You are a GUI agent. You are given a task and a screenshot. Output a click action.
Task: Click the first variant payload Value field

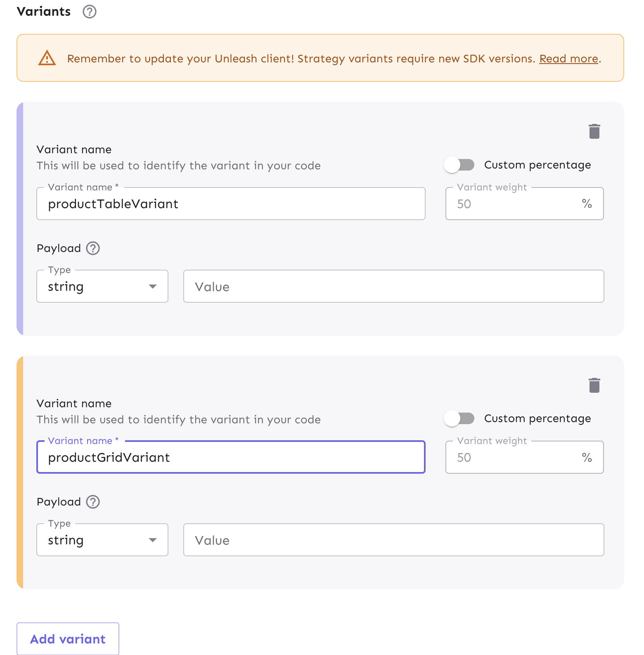[x=393, y=287]
